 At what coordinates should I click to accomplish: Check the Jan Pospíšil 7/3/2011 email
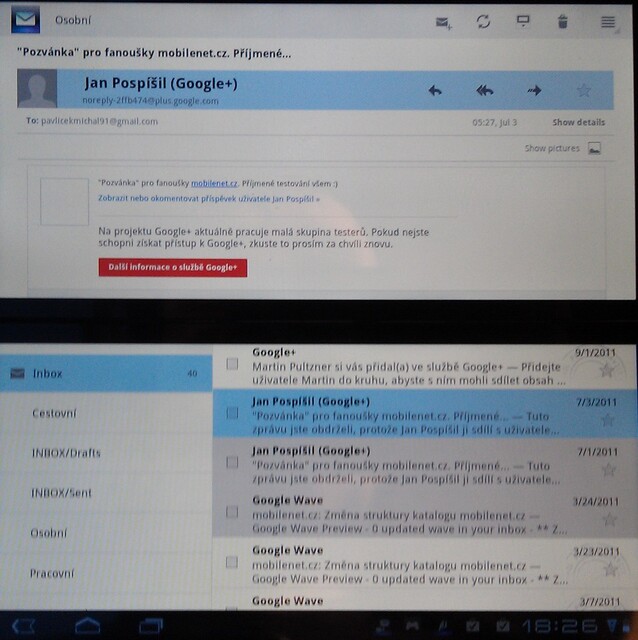click(232, 413)
